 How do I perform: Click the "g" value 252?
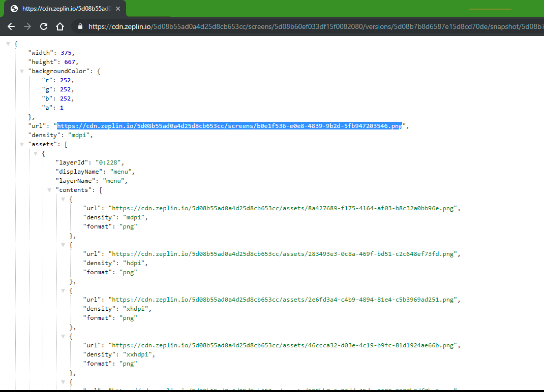coord(65,89)
